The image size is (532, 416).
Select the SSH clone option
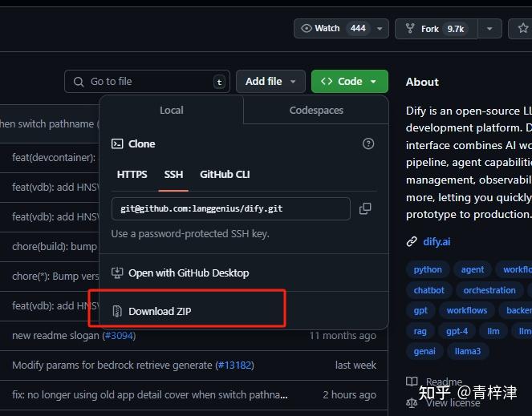coord(173,175)
